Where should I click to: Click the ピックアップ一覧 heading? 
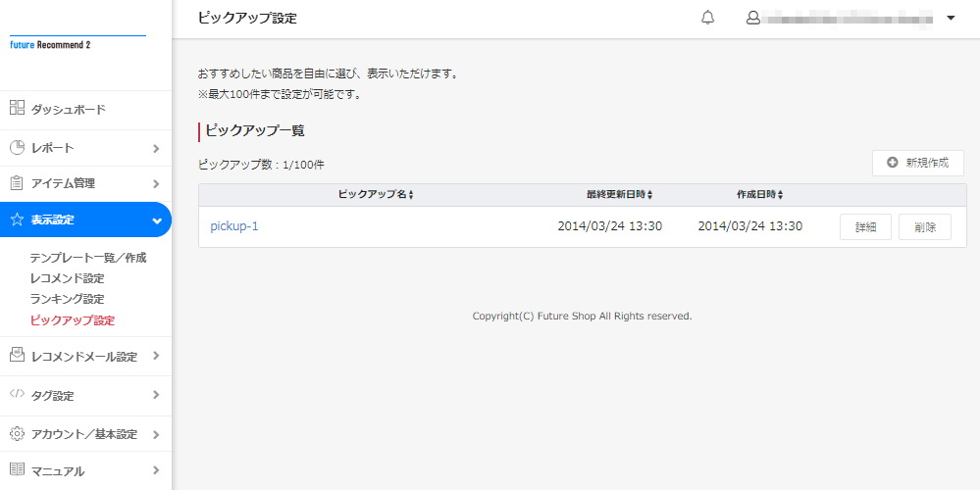click(254, 131)
